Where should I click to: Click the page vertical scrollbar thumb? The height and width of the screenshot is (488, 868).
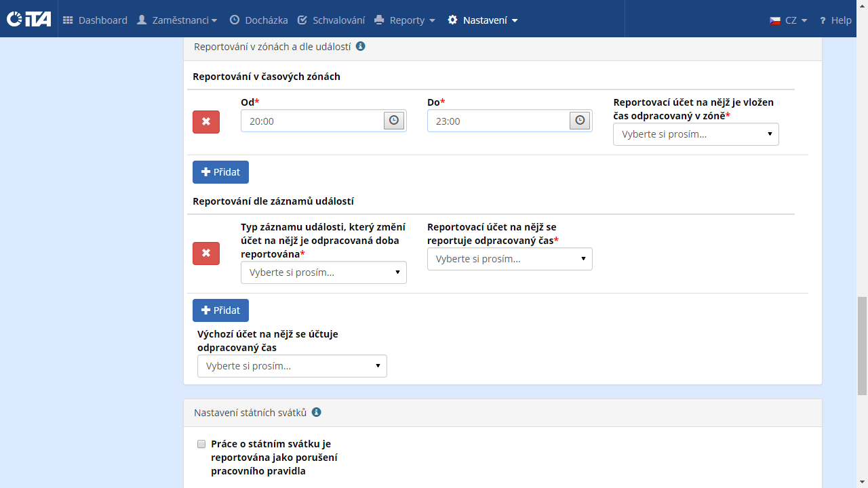[862, 346]
